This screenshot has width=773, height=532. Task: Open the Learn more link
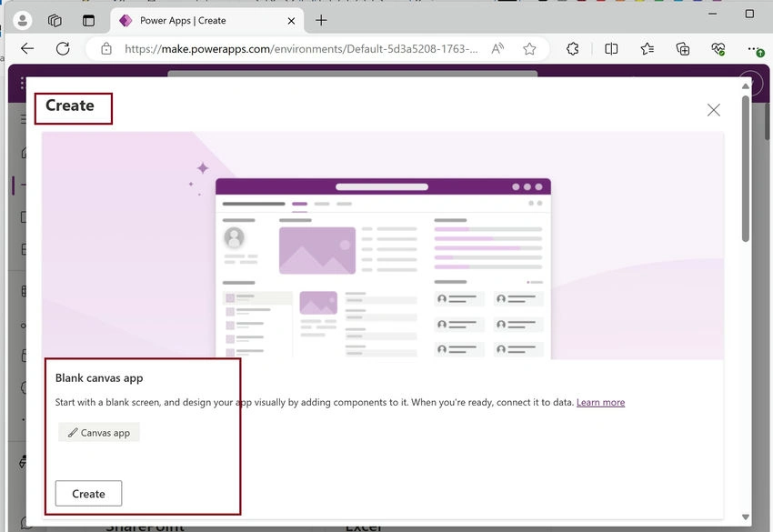pos(600,402)
